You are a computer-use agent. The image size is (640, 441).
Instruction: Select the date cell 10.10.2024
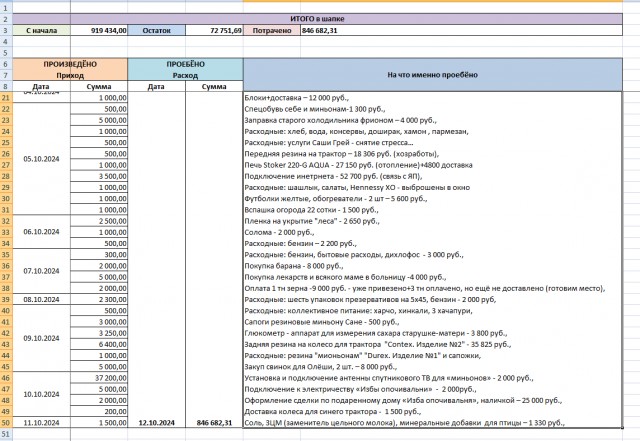(41, 394)
